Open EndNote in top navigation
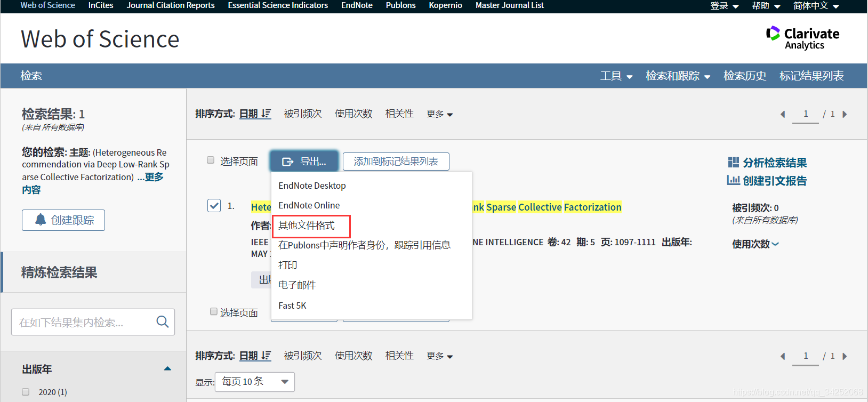This screenshot has height=402, width=868. point(357,5)
